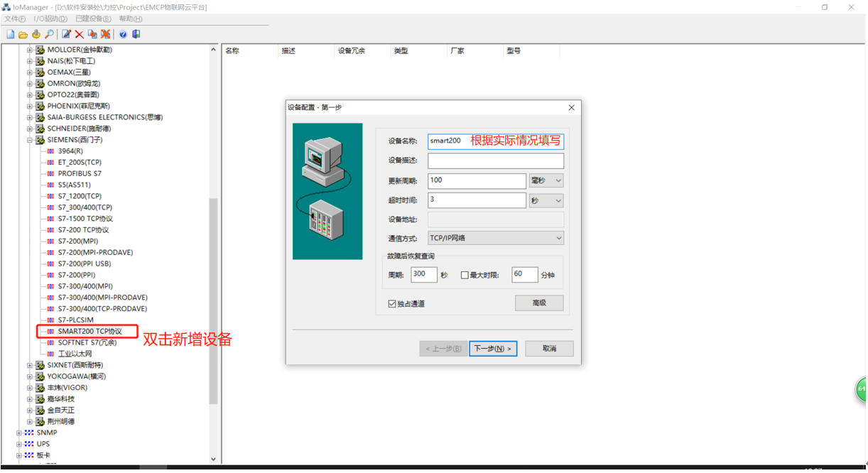Click the 下一步 button
This screenshot has height=473, width=868.
(x=493, y=348)
